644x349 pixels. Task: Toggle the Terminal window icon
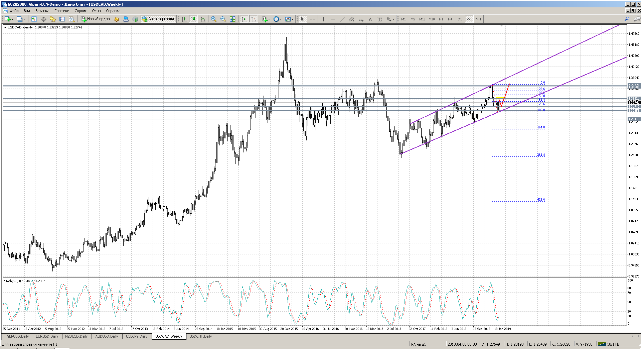coord(62,19)
